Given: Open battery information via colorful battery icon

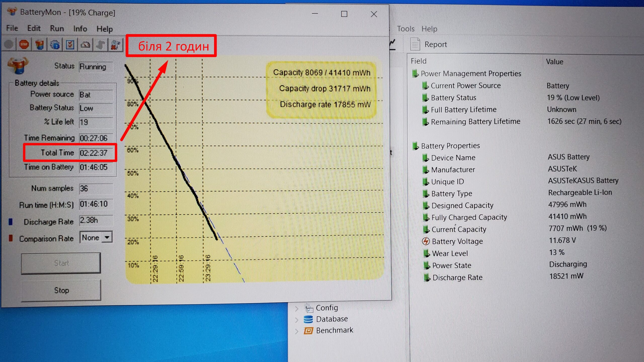Looking at the screenshot, I should coord(39,45).
